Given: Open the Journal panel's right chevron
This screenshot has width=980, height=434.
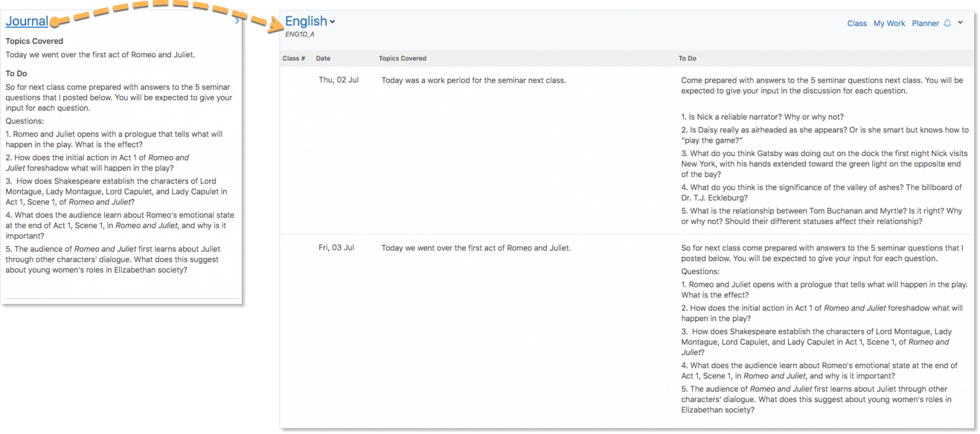Looking at the screenshot, I should coord(237,20).
